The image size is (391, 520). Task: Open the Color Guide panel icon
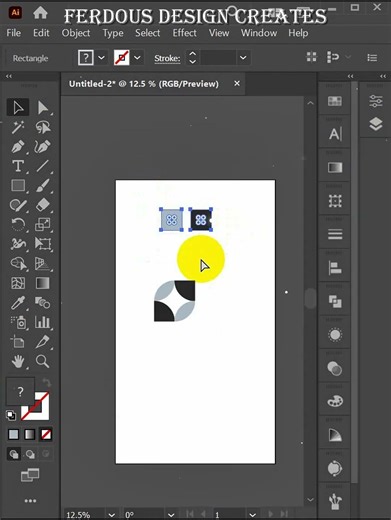coord(335,435)
